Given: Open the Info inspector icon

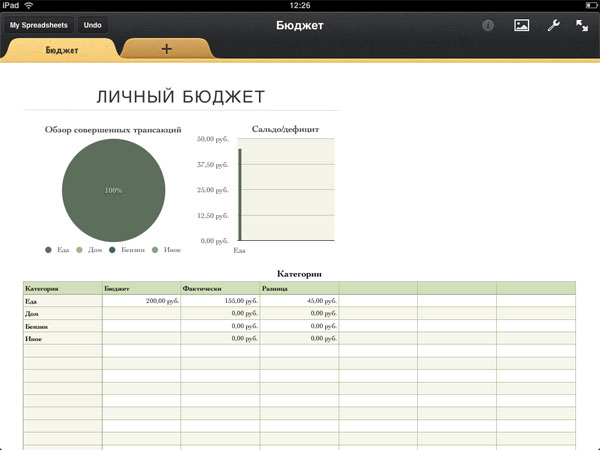Looking at the screenshot, I should click(x=488, y=25).
